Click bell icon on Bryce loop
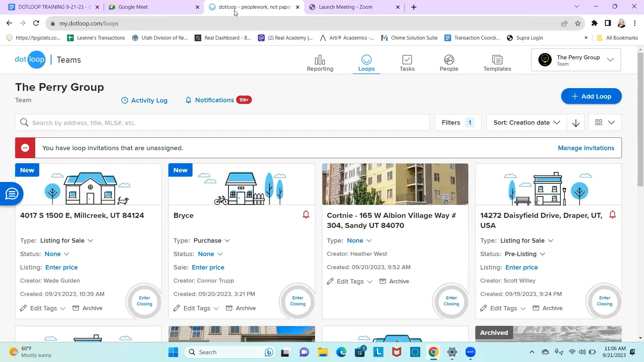644x362 pixels. [x=306, y=215]
